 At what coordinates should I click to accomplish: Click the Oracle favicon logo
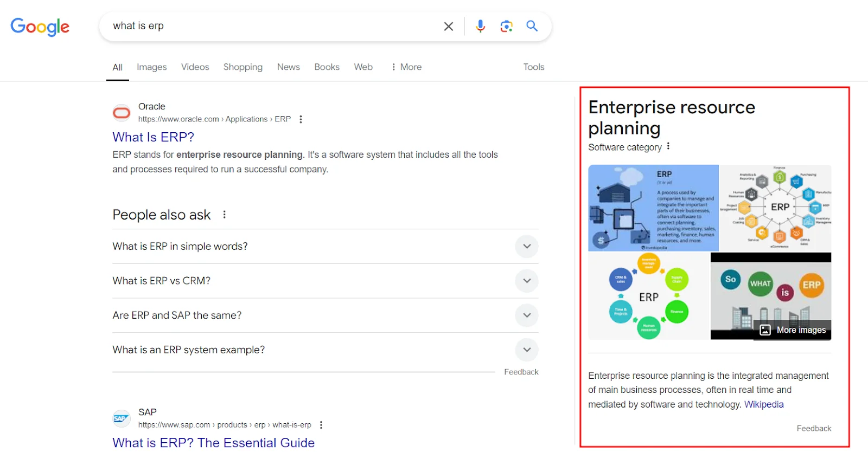[122, 113]
